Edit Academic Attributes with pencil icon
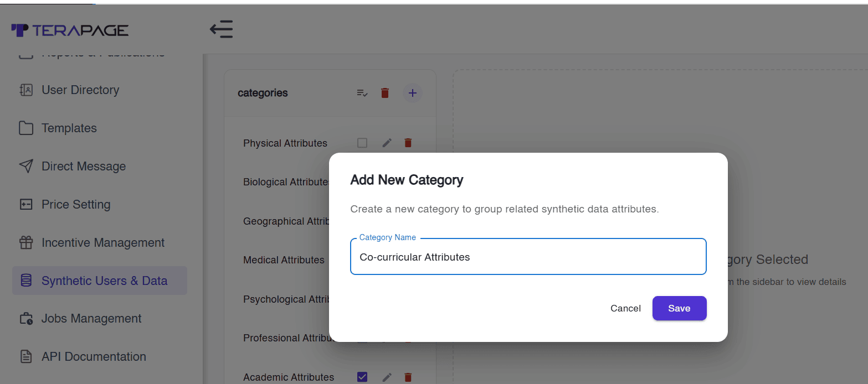Viewport: 868px width, 384px height. [387, 377]
